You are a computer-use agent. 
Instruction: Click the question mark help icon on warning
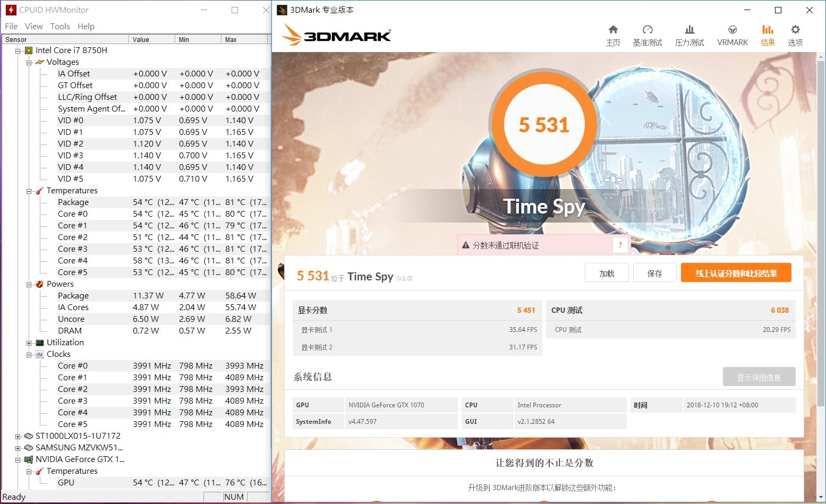pyautogui.click(x=620, y=245)
